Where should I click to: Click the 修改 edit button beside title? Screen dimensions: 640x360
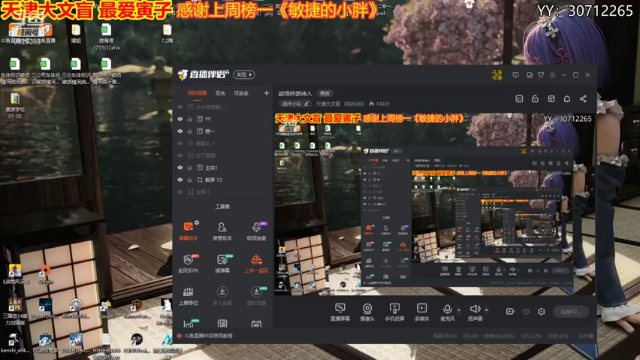tap(325, 93)
